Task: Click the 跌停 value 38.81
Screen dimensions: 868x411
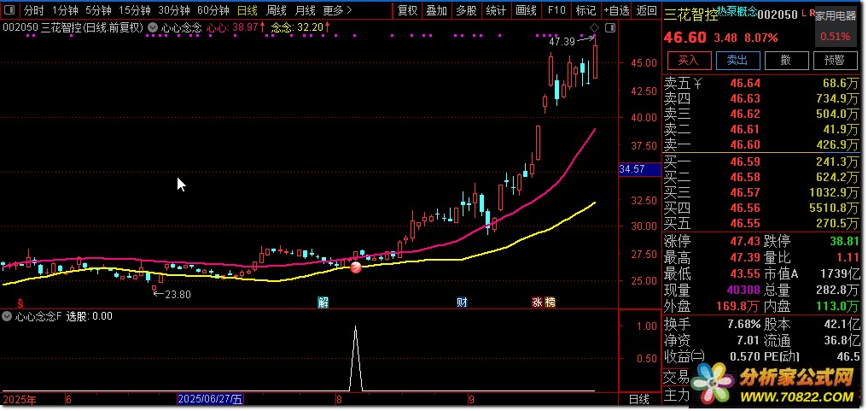Action: (844, 242)
